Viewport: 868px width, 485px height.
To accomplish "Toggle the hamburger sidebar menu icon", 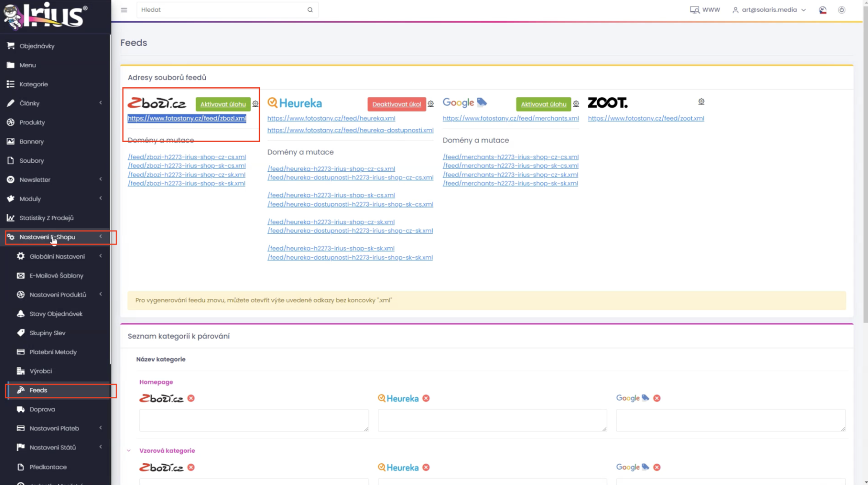I will pos(124,10).
